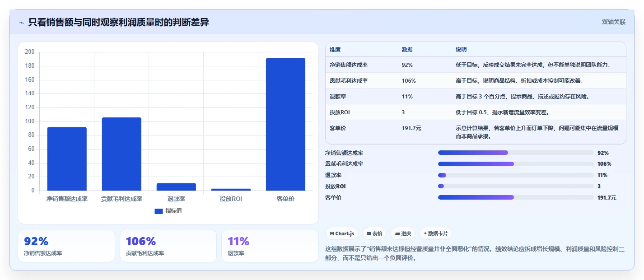This screenshot has height=280, width=644.
Task: Select the 数据卡片 chip
Action: click(x=436, y=233)
